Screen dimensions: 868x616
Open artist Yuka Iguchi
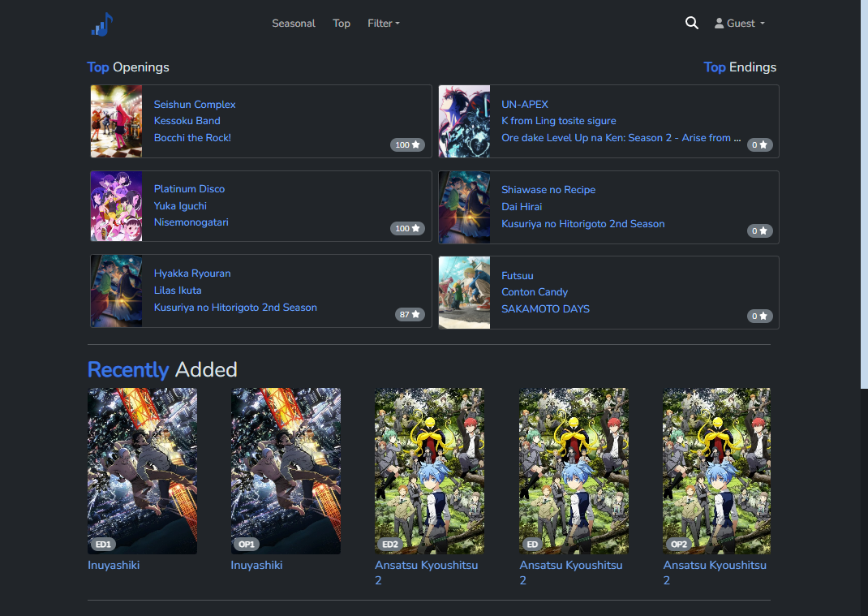point(180,206)
